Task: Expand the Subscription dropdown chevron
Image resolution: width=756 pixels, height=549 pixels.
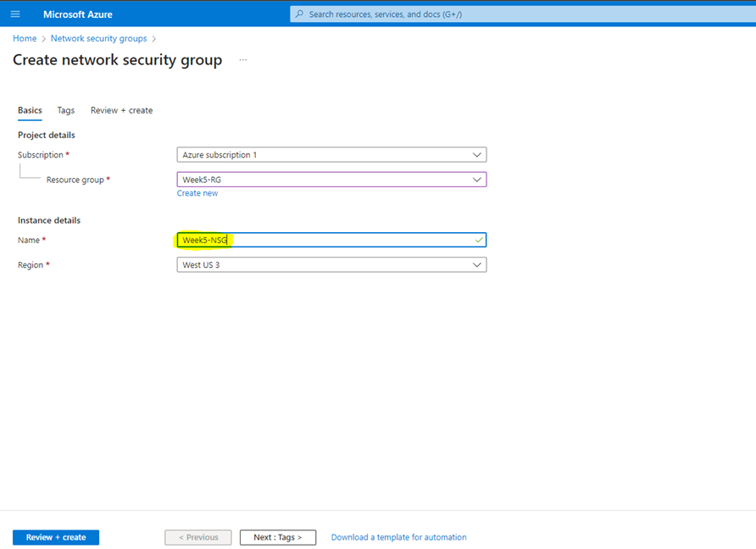Action: tap(477, 155)
